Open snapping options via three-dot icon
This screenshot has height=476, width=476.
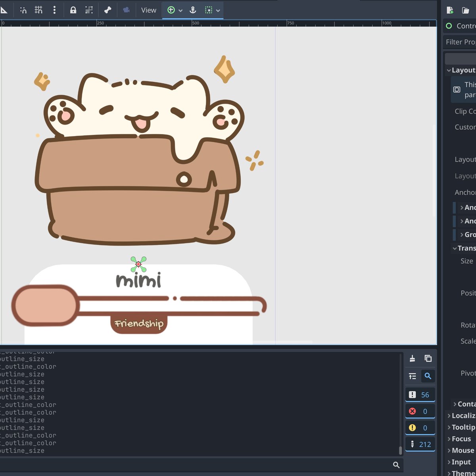point(54,10)
